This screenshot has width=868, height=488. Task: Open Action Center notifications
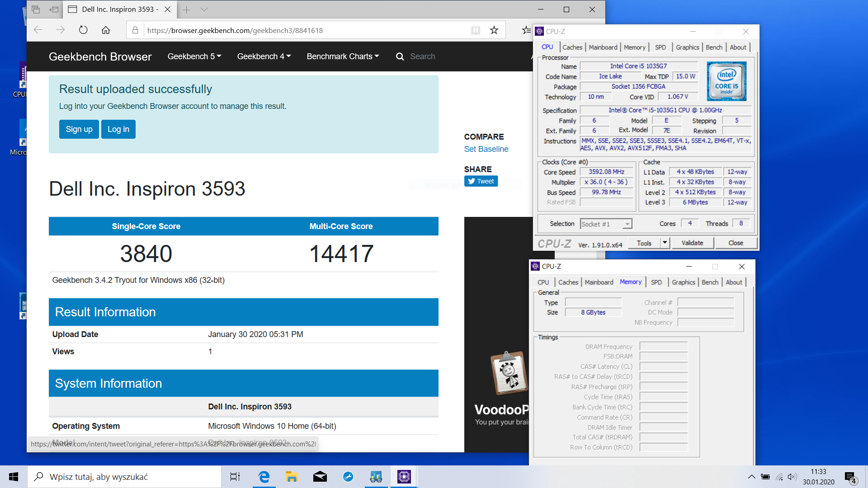850,477
